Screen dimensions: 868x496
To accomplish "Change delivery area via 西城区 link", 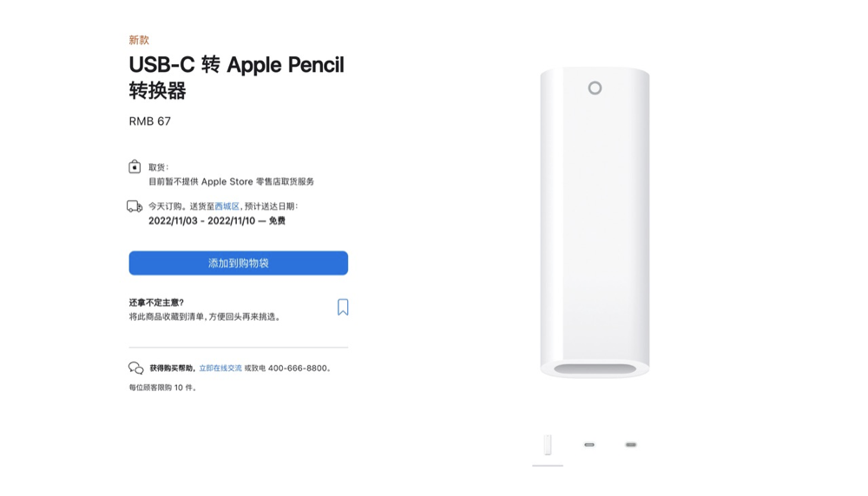I will pyautogui.click(x=227, y=206).
